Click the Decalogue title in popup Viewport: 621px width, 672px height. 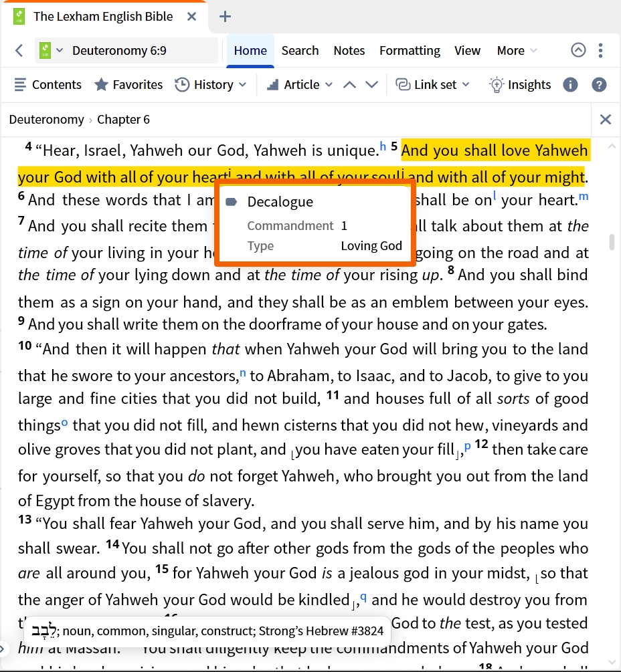[x=280, y=202]
